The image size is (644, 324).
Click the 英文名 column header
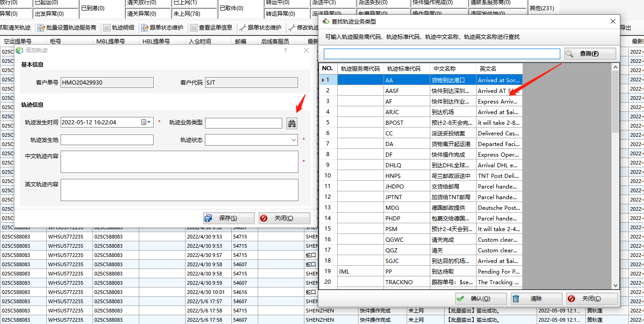point(499,68)
